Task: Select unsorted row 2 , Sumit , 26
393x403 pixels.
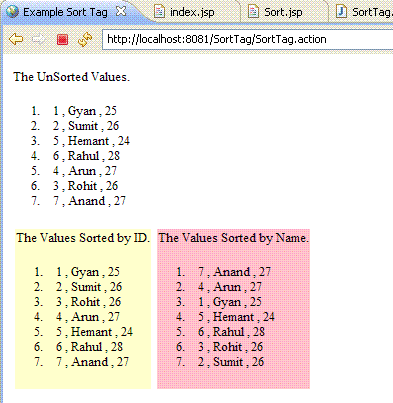Action: click(86, 126)
